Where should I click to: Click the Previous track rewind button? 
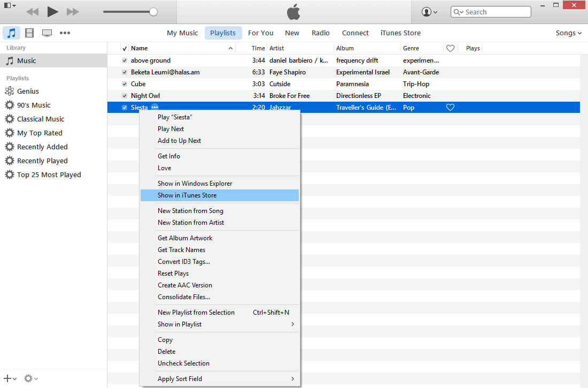(x=33, y=12)
